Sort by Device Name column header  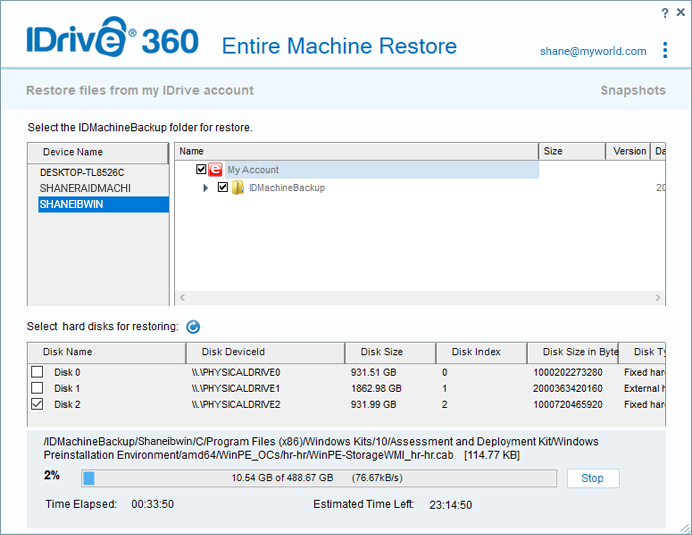(98, 152)
